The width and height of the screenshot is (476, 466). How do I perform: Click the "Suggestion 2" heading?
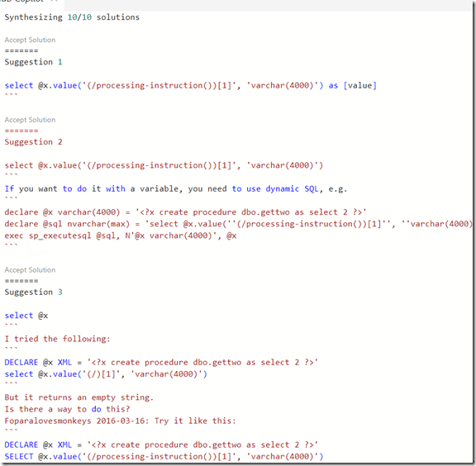[33, 142]
